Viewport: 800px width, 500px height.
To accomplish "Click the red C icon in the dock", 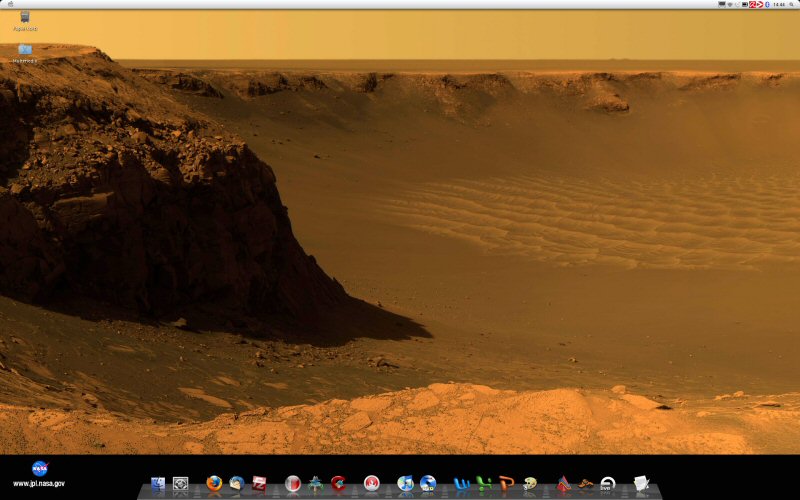I will tap(338, 484).
